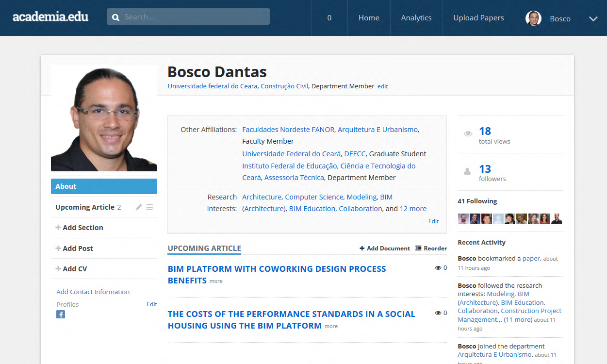Click the Add Contact Information link

point(93,292)
